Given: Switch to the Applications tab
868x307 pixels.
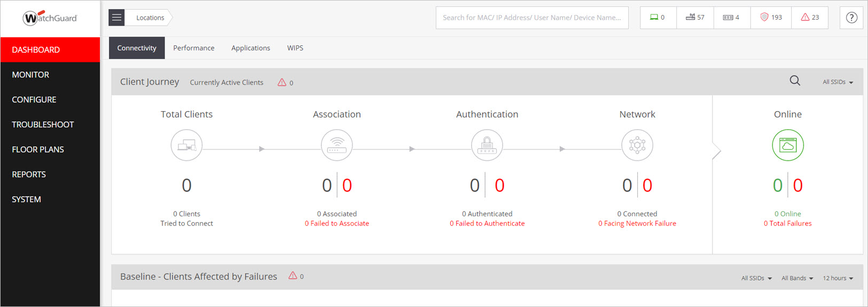Looking at the screenshot, I should click(251, 48).
